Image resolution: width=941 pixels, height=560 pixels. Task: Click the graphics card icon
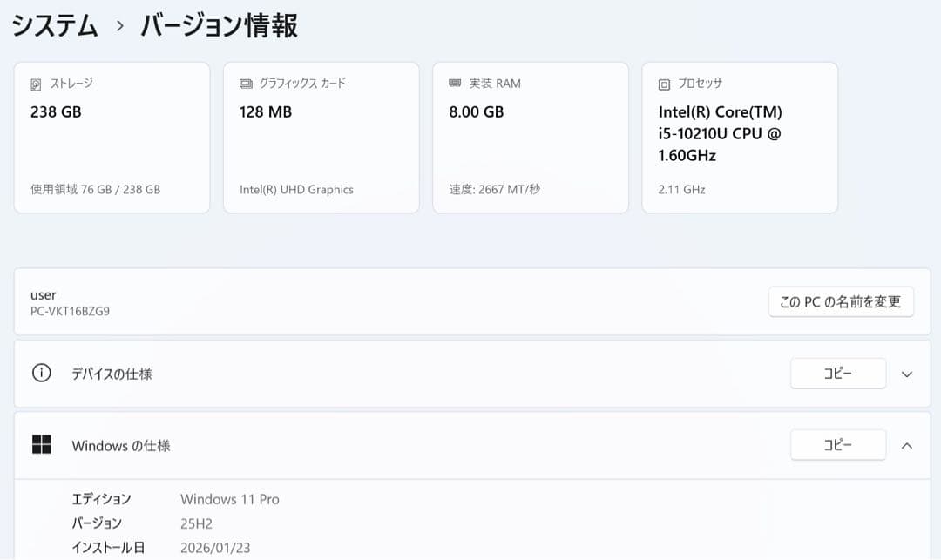pyautogui.click(x=246, y=84)
